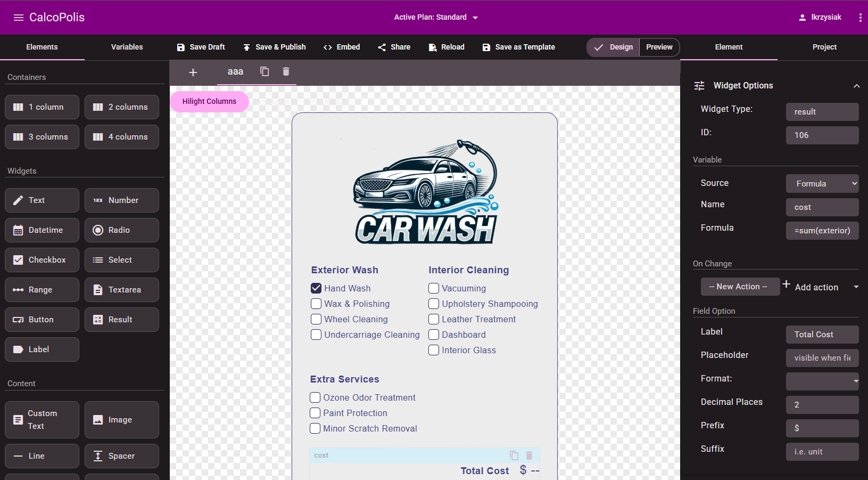
Task: Open the Active Plan dropdown
Action: 436,18
